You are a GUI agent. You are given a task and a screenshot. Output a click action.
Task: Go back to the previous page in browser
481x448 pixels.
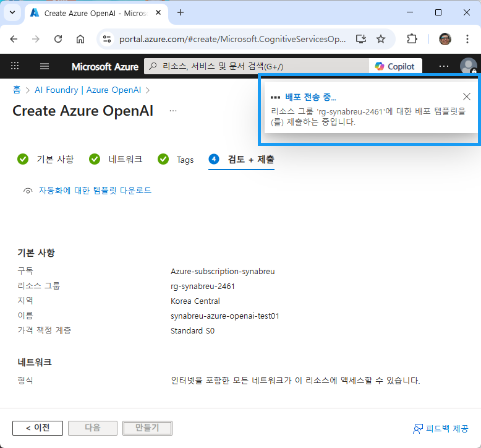[14, 39]
